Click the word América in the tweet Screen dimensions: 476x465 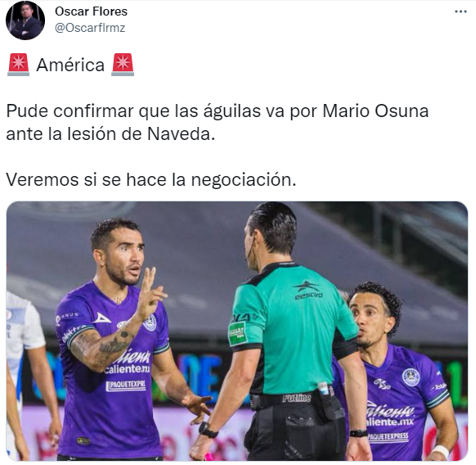[70, 65]
